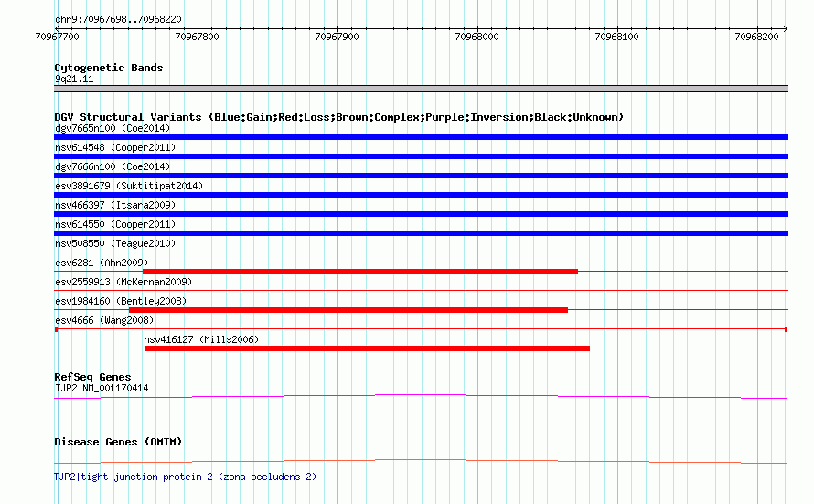The height and width of the screenshot is (504, 814).
Task: Select the blue gain bar under nsv614550
Action: pos(421,233)
